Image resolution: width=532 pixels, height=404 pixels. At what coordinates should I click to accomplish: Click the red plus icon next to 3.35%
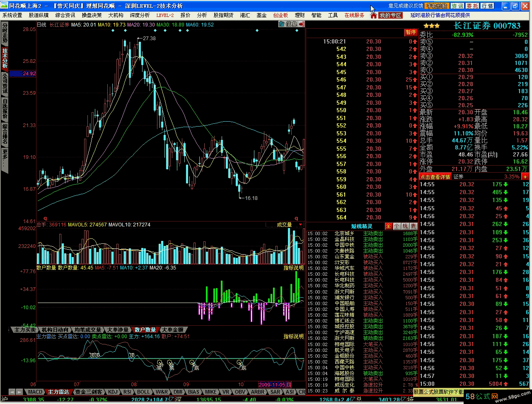pos(525,177)
